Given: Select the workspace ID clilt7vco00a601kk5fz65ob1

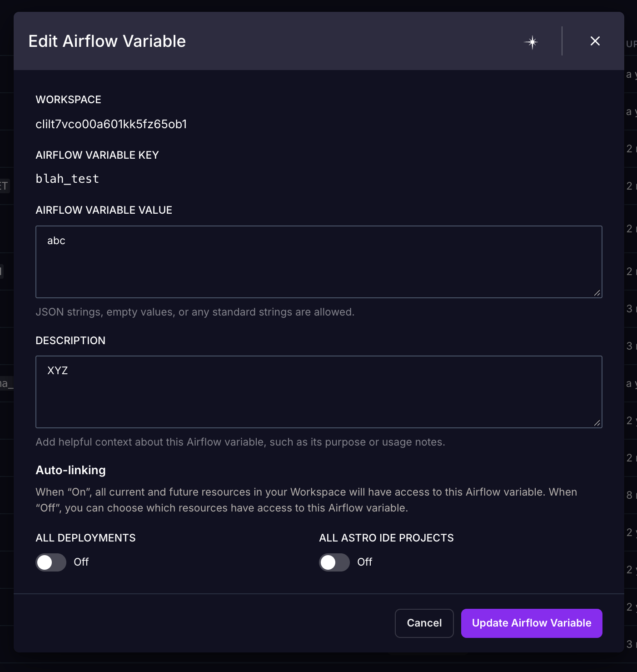Looking at the screenshot, I should point(111,124).
